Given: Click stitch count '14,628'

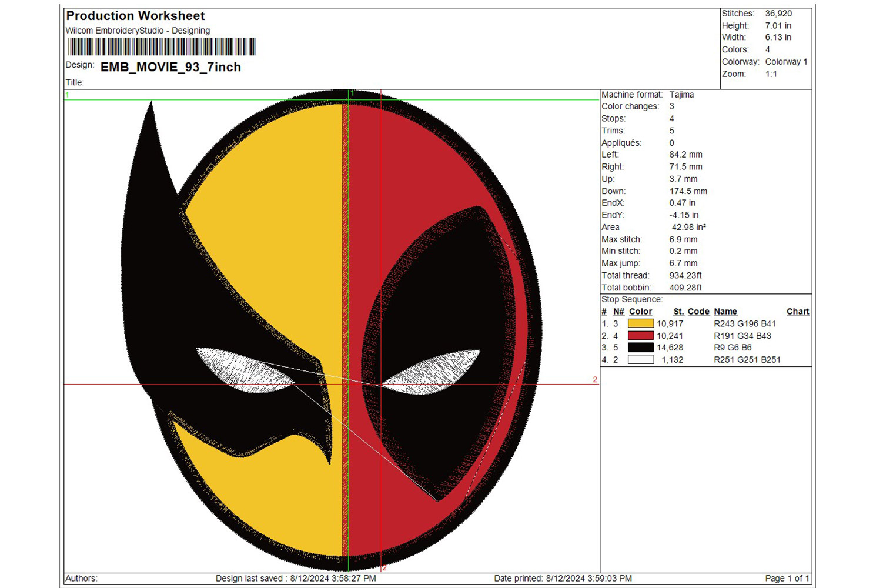Looking at the screenshot, I should pos(670,348).
